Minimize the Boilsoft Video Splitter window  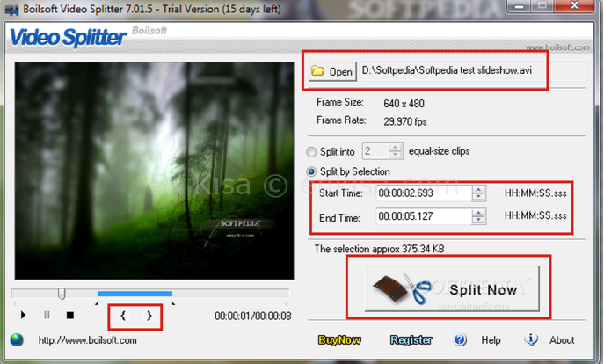click(x=520, y=6)
